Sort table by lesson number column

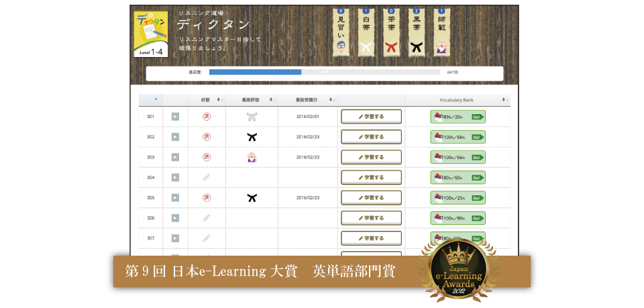(151, 100)
